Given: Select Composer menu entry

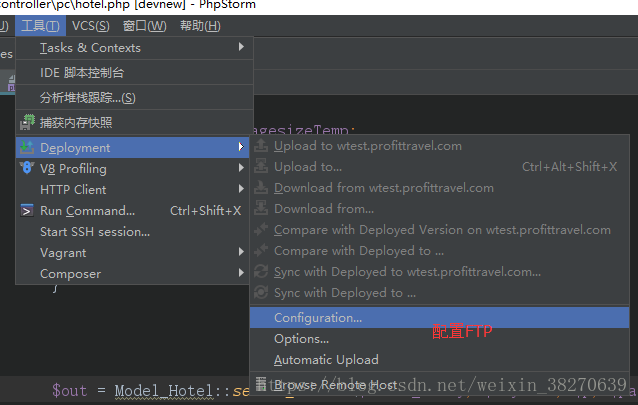Looking at the screenshot, I should pyautogui.click(x=133, y=274).
